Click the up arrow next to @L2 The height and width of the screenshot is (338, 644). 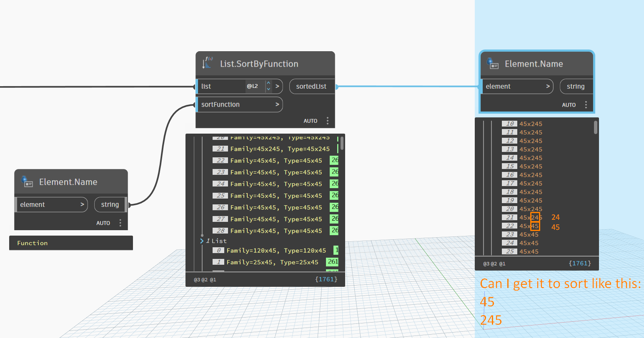point(268,84)
